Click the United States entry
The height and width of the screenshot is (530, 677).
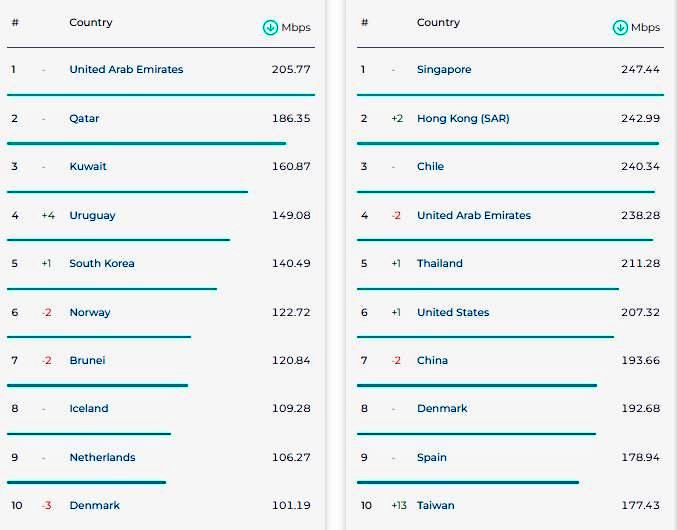click(453, 312)
